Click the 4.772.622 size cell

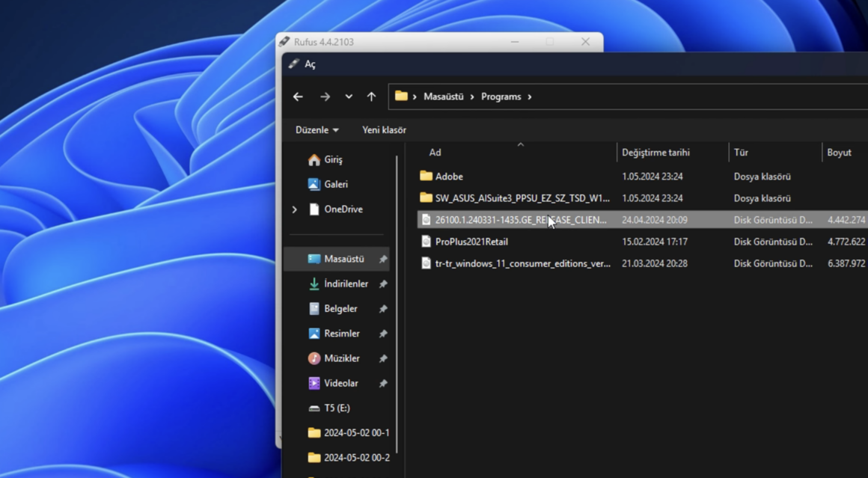click(846, 242)
